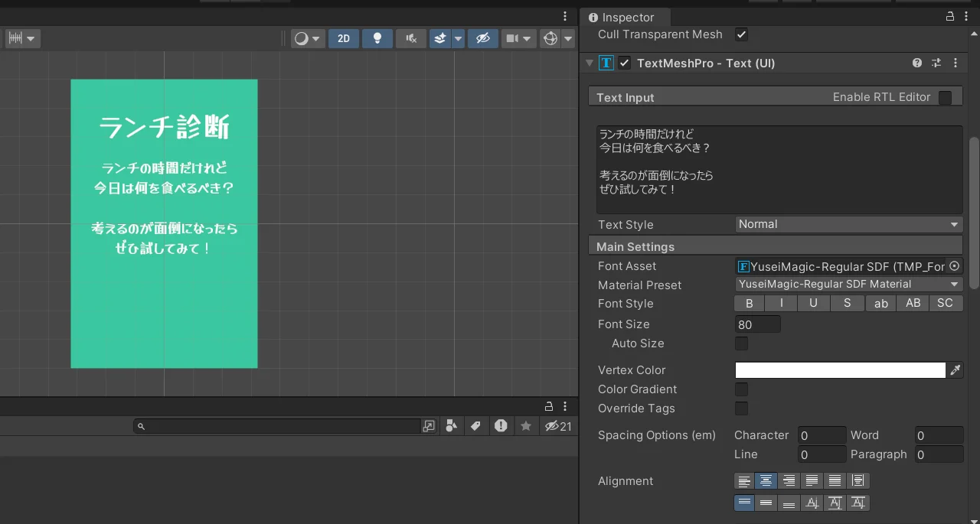
Task: Set horizontal alignment to Left
Action: [x=744, y=481]
